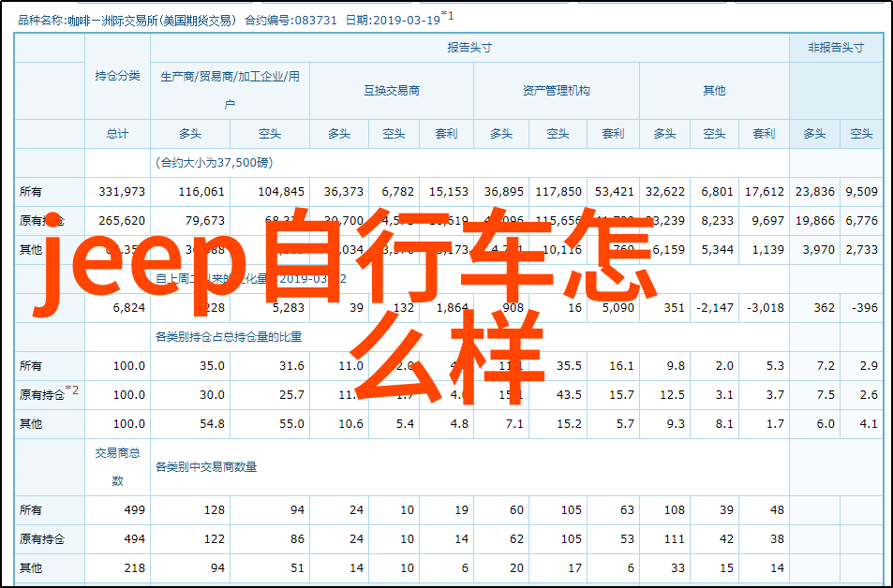Select the non-reportable long value 23,836

coord(815,192)
